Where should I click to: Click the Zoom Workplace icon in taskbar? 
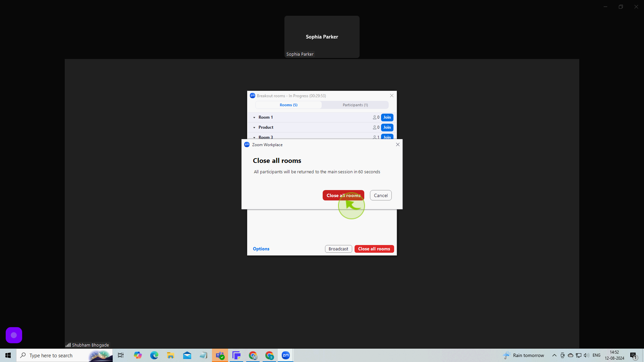tap(285, 355)
